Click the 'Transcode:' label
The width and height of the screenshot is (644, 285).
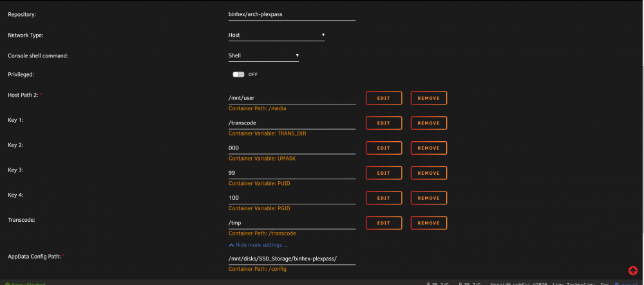click(21, 220)
